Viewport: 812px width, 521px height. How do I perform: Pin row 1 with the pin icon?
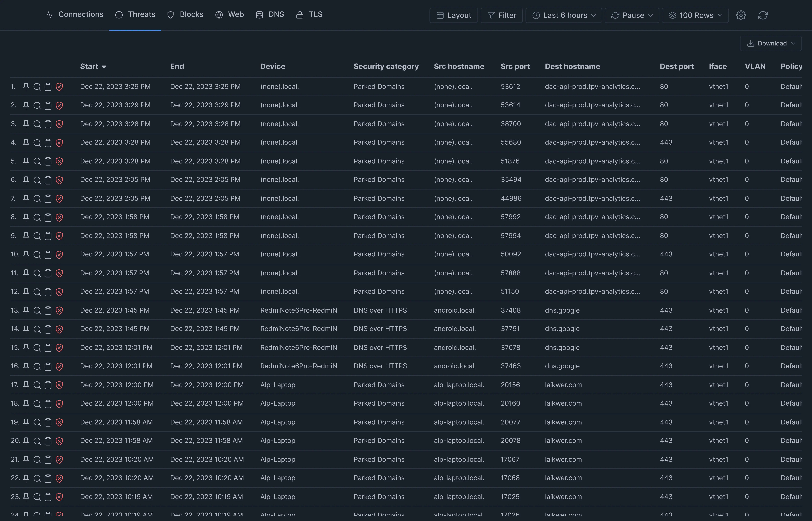[26, 87]
